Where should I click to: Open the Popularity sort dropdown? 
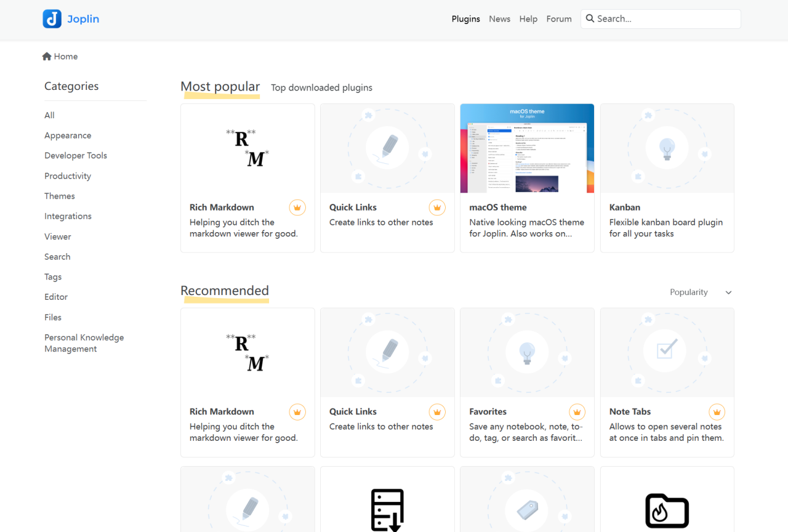tap(701, 292)
